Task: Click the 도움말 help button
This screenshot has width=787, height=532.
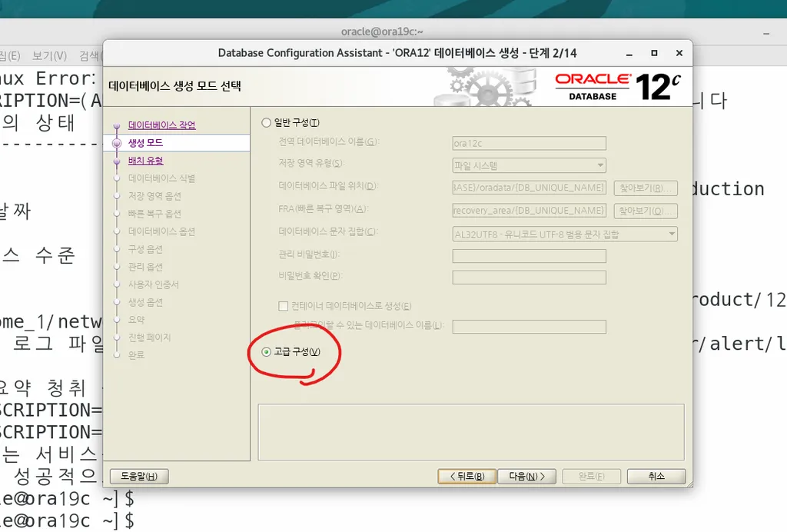Action: [139, 476]
